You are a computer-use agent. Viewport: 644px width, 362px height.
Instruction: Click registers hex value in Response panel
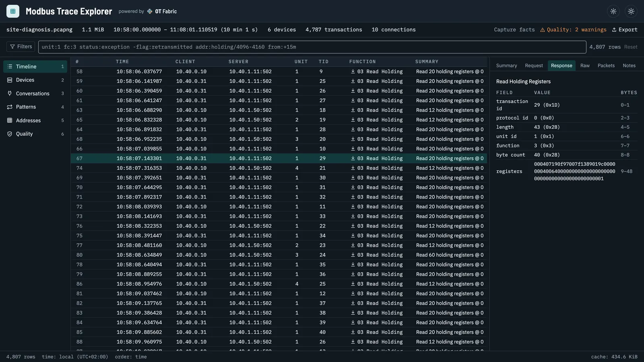pyautogui.click(x=574, y=171)
